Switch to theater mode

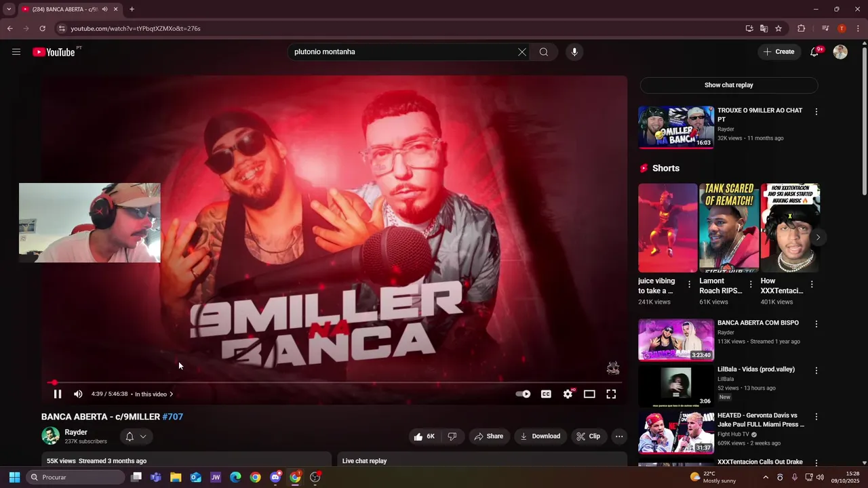589,394
